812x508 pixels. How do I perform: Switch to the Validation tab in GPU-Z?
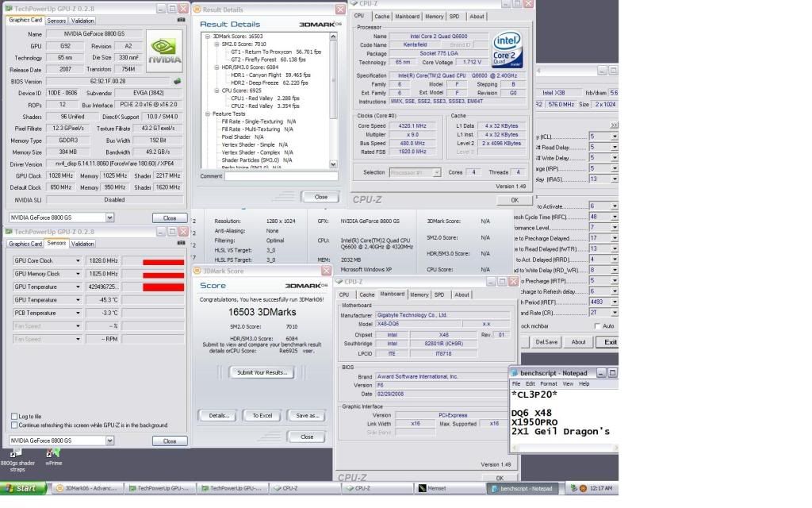[82, 21]
